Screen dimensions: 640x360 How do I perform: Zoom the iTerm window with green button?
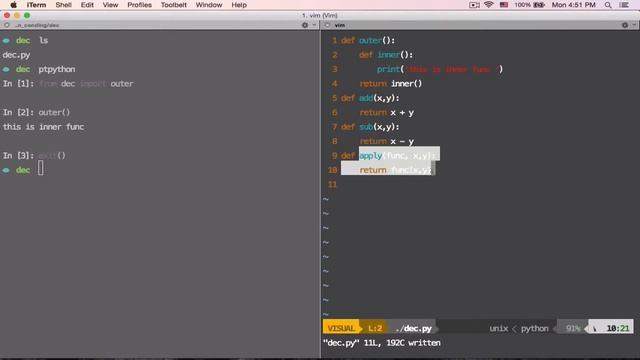(27, 16)
